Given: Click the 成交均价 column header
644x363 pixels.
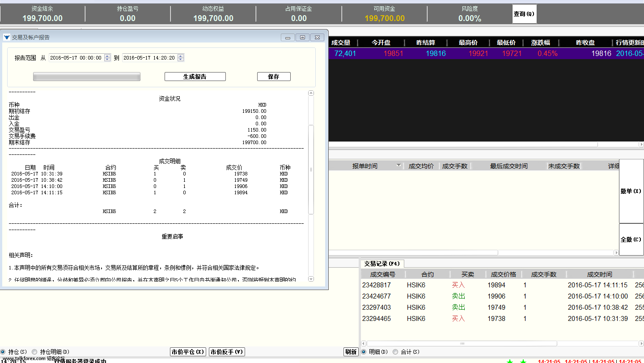Looking at the screenshot, I should (421, 166).
